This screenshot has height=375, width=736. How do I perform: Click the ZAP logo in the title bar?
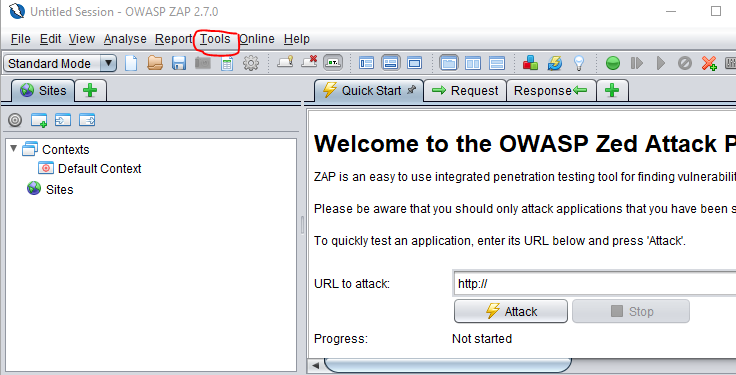click(16, 11)
